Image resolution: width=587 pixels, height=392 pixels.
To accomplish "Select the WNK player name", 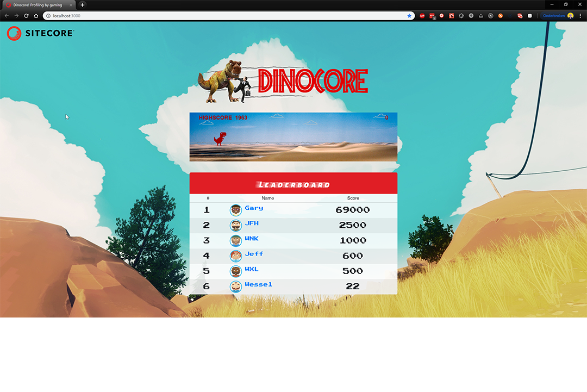I will pyautogui.click(x=252, y=239).
